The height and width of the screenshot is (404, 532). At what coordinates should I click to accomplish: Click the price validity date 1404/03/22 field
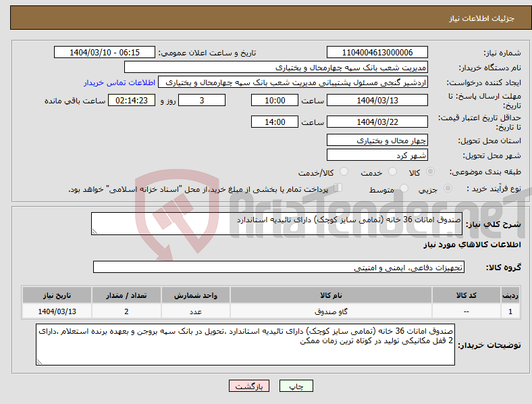(x=377, y=122)
